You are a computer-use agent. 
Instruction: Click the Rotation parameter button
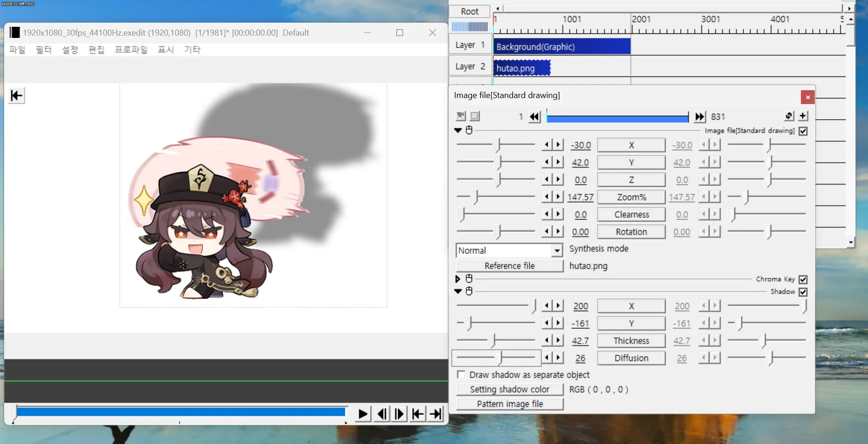[631, 232]
